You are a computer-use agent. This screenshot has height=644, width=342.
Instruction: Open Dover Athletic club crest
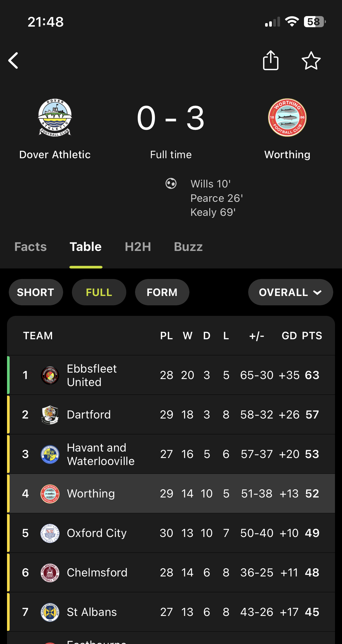click(x=55, y=117)
